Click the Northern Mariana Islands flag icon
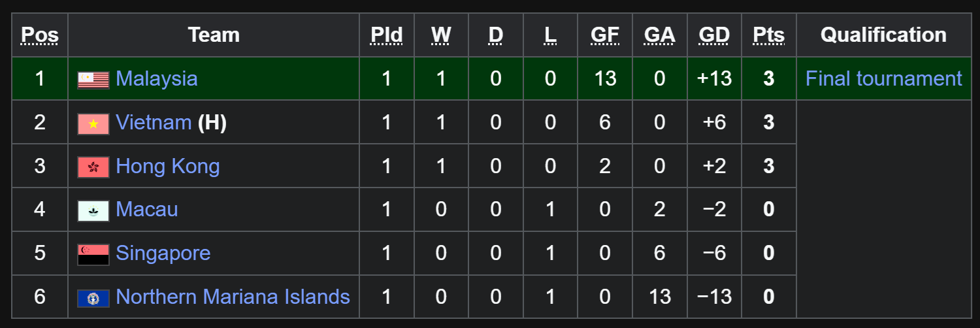 tap(93, 299)
